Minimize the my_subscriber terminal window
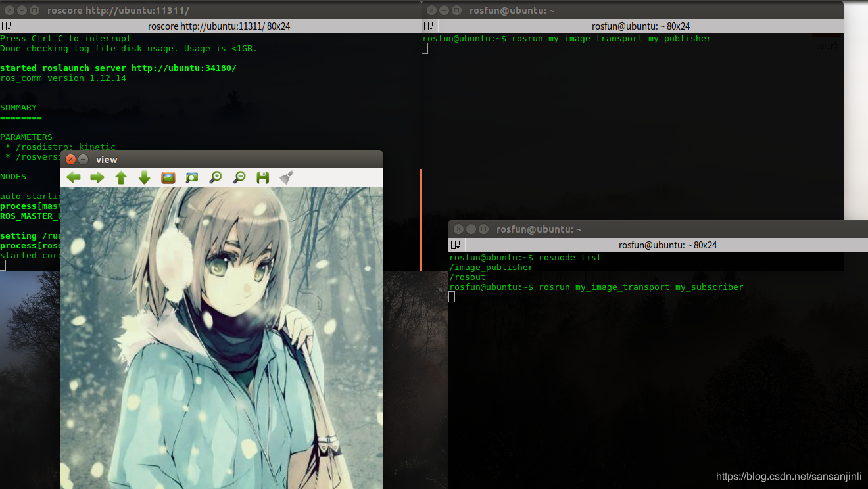This screenshot has width=868, height=489. pos(471,229)
